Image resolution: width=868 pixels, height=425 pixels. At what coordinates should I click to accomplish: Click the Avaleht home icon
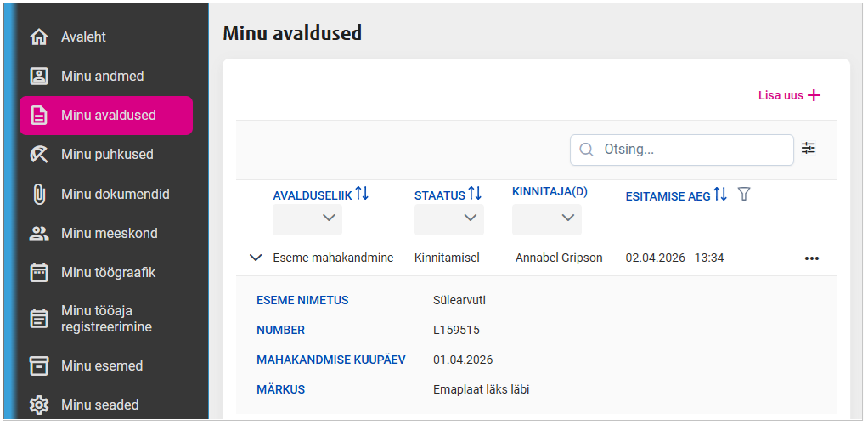point(39,37)
